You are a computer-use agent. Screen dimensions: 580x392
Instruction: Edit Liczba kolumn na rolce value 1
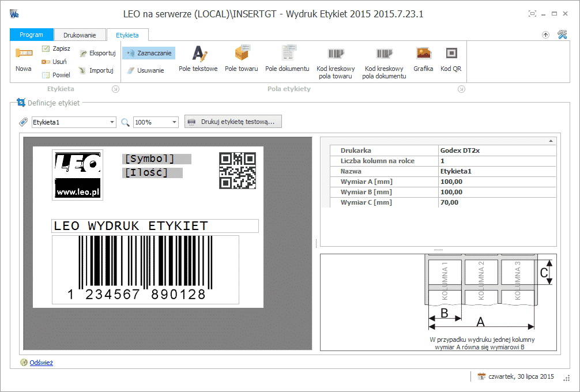(x=497, y=161)
